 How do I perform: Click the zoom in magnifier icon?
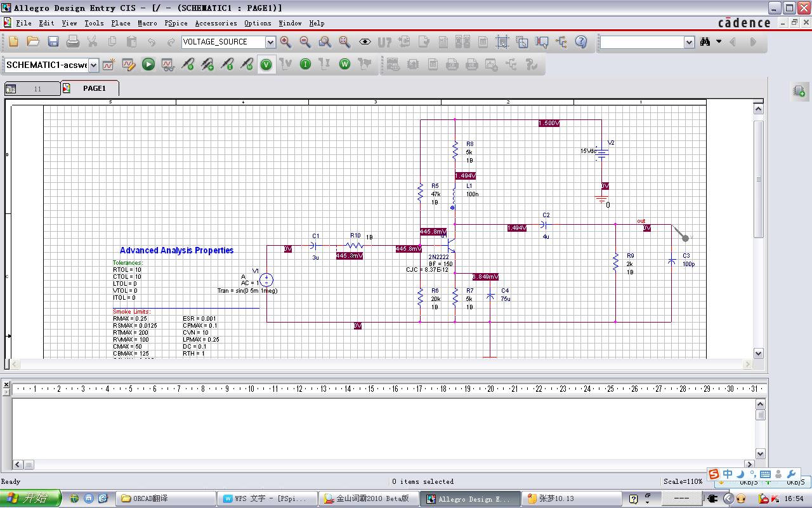(x=285, y=42)
